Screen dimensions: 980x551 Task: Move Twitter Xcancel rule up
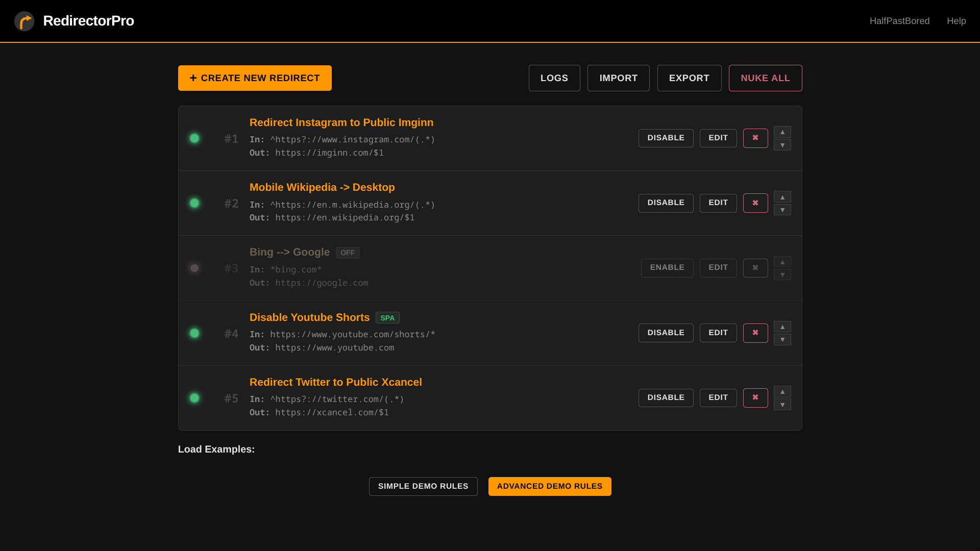click(782, 392)
